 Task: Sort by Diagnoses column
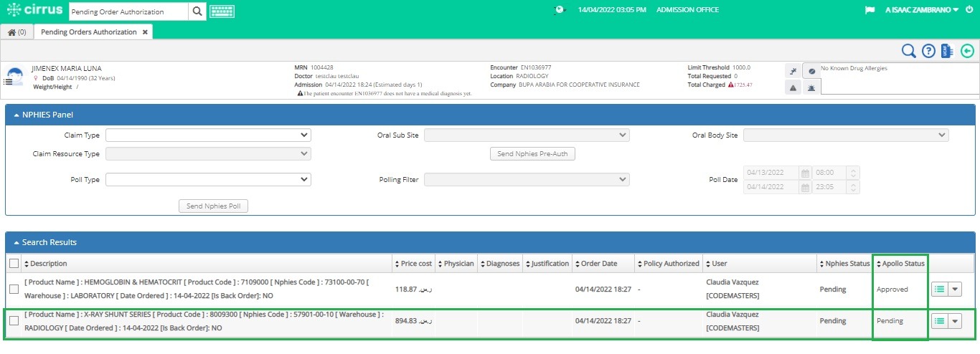pyautogui.click(x=499, y=264)
